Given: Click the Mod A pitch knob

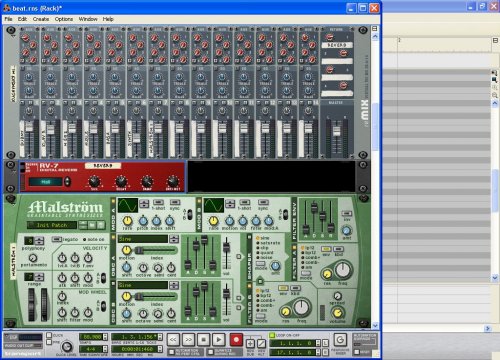Looking at the screenshot, I should click(x=143, y=220).
